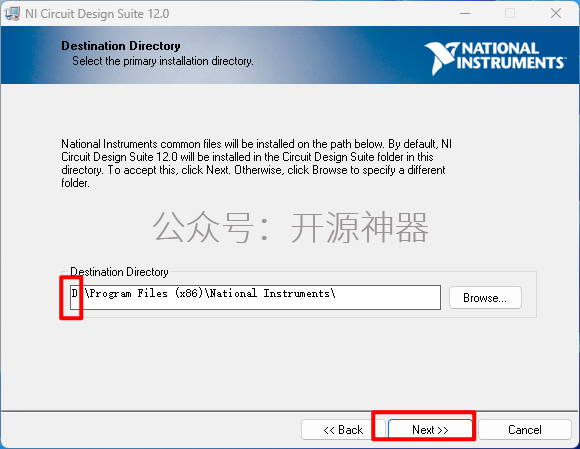The image size is (580, 449).
Task: Click the 'Destination Directory' group box label
Action: (119, 272)
